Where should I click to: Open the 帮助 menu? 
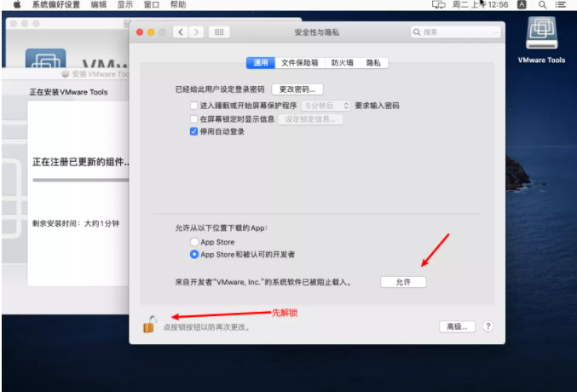tap(178, 5)
